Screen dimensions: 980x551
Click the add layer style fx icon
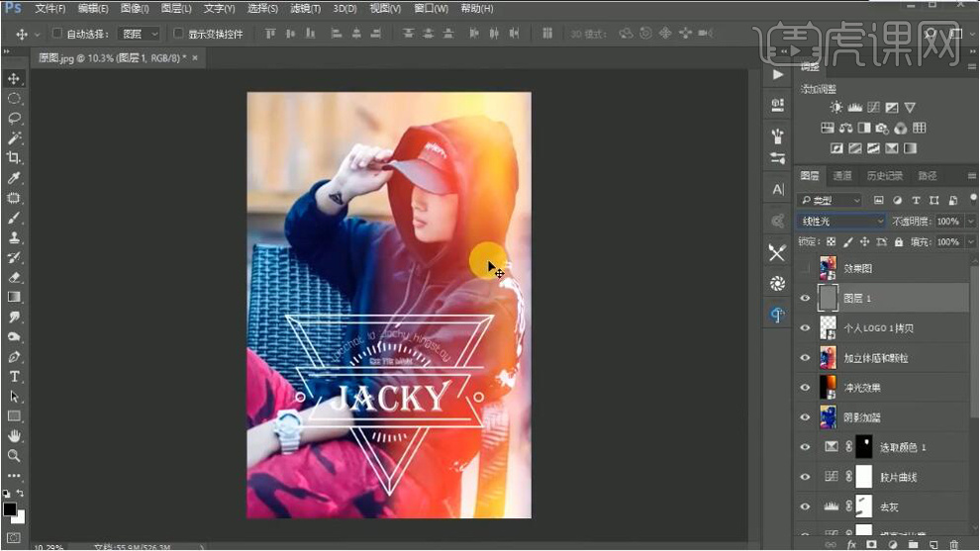[x=851, y=545]
